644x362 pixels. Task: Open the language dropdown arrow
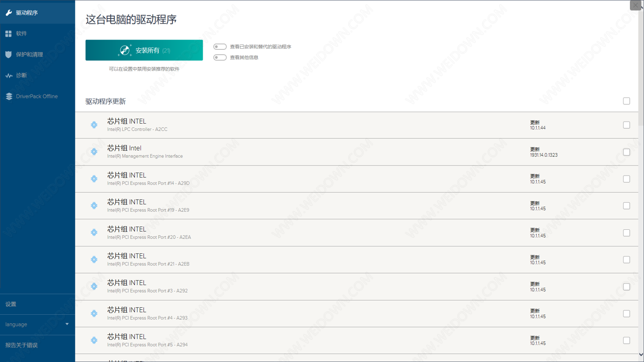pyautogui.click(x=67, y=324)
